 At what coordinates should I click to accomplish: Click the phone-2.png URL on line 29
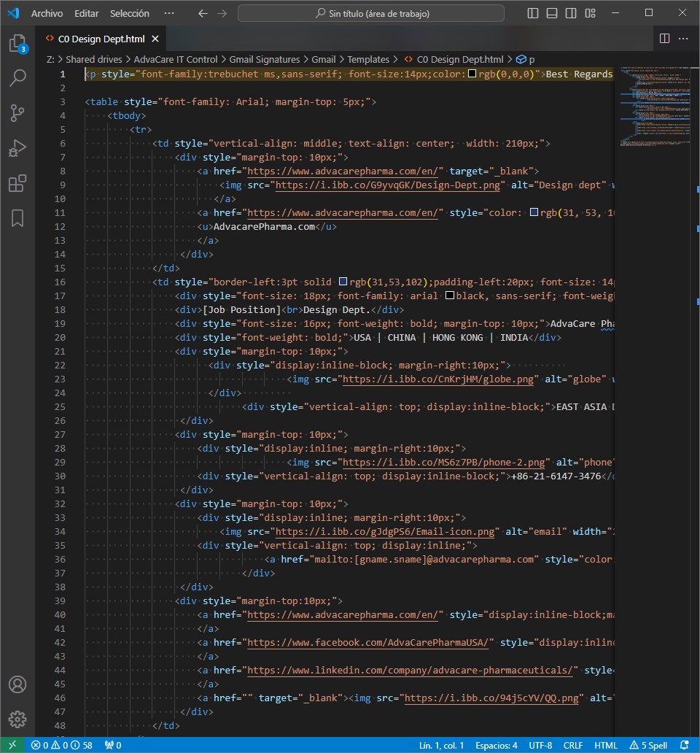444,463
